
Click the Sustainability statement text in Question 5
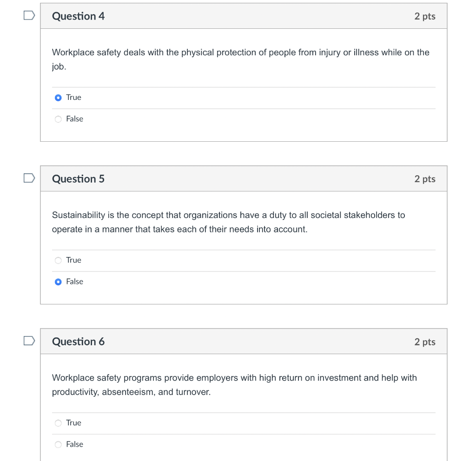click(228, 215)
